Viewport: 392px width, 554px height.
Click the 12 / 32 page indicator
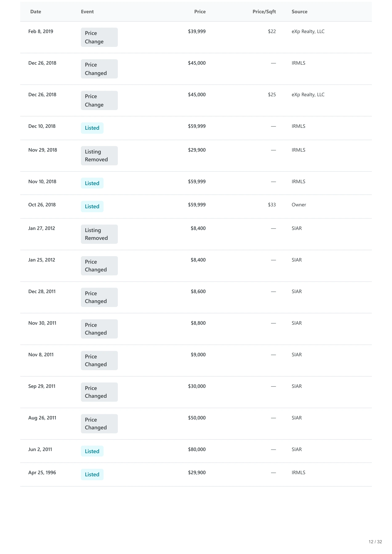tap(375, 542)
